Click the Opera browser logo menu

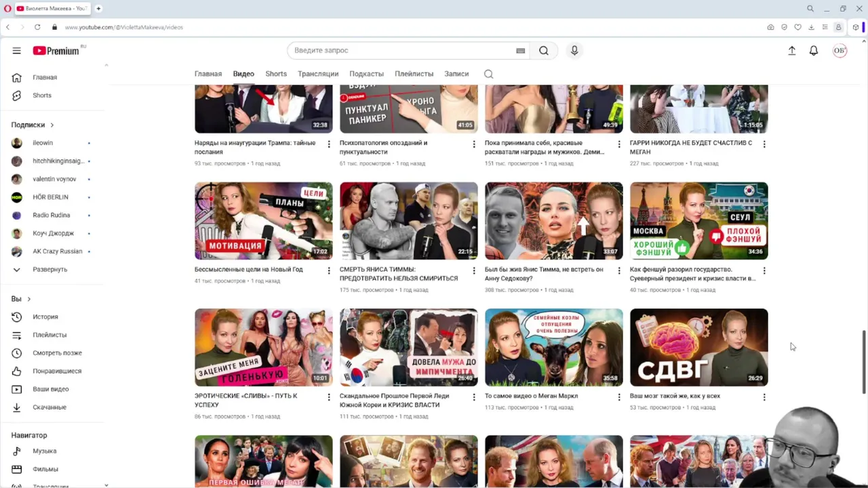[x=7, y=8]
